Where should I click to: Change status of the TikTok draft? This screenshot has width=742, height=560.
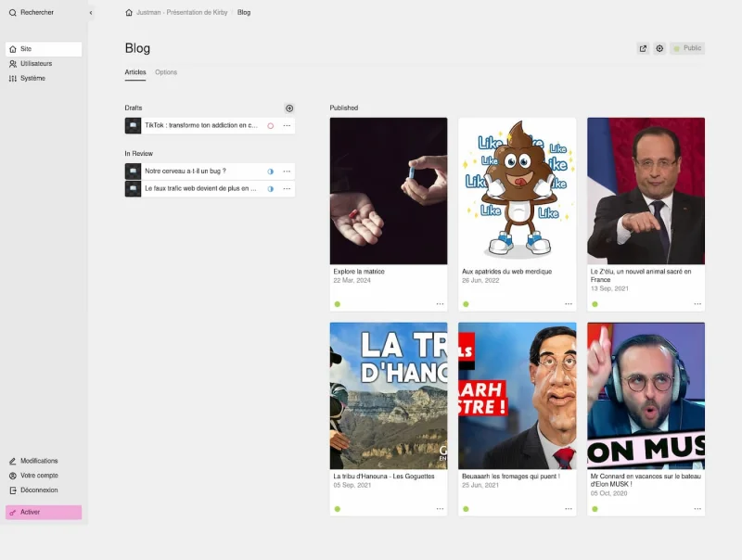click(x=270, y=126)
